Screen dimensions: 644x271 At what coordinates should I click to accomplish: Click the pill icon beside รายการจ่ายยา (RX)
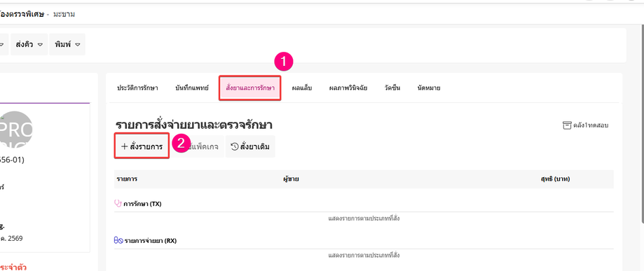(118, 241)
